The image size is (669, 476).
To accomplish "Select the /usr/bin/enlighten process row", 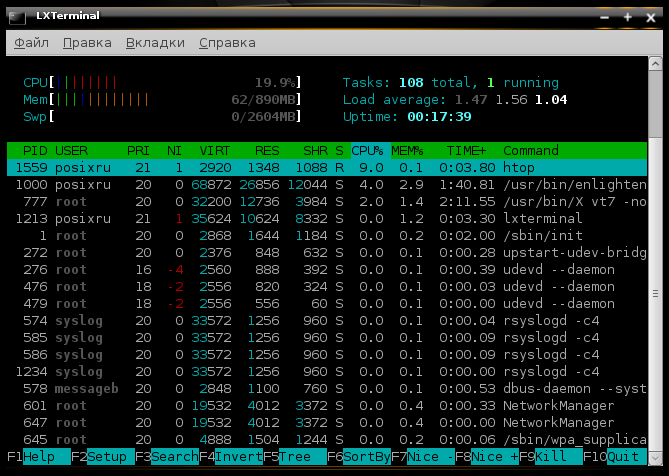I will point(327,185).
